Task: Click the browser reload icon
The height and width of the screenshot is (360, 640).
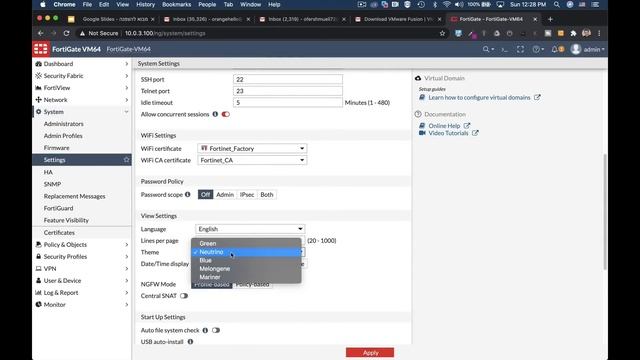Action: (67, 33)
